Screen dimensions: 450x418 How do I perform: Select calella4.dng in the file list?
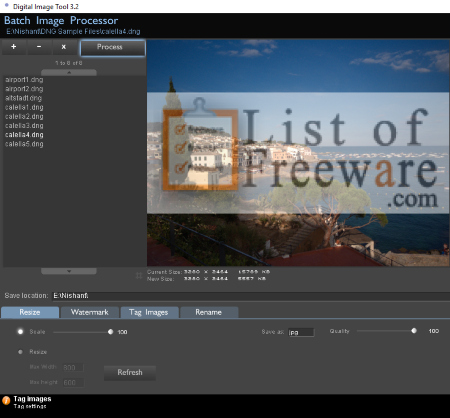pos(24,135)
